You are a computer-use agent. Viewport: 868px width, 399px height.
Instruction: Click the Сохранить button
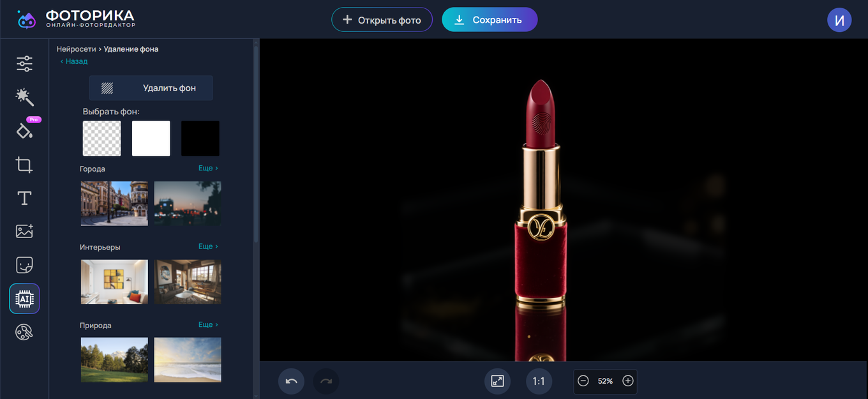(x=490, y=19)
